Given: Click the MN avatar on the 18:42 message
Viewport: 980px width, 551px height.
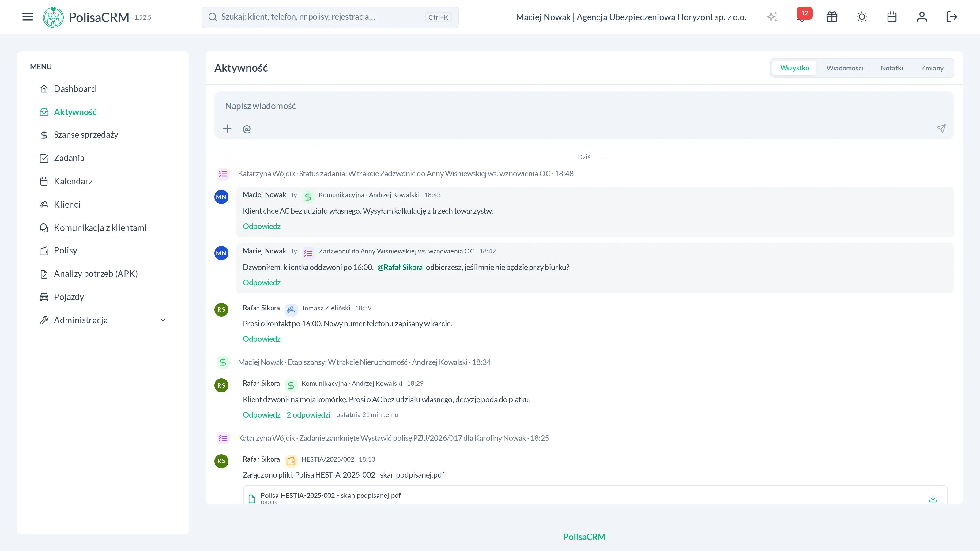Looking at the screenshot, I should (x=221, y=253).
